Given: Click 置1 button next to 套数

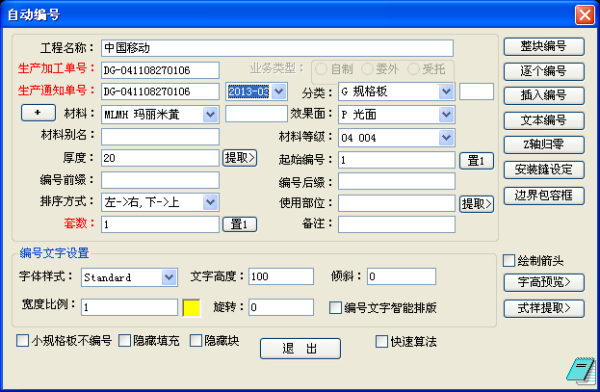Looking at the screenshot, I should (240, 224).
